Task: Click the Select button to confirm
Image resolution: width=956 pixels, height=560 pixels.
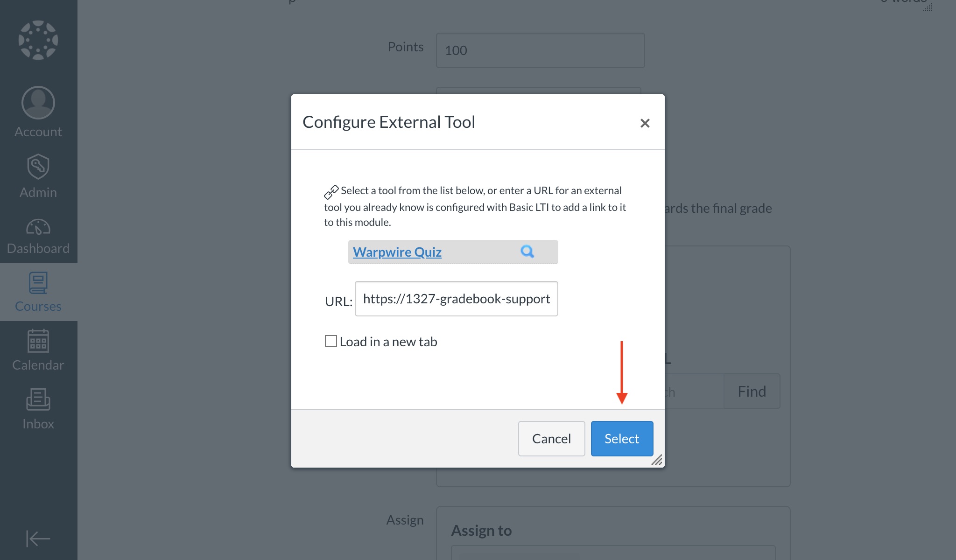Action: click(621, 438)
